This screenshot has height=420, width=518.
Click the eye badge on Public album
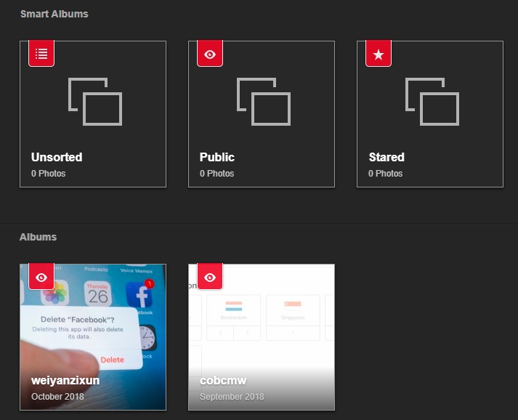[x=210, y=54]
